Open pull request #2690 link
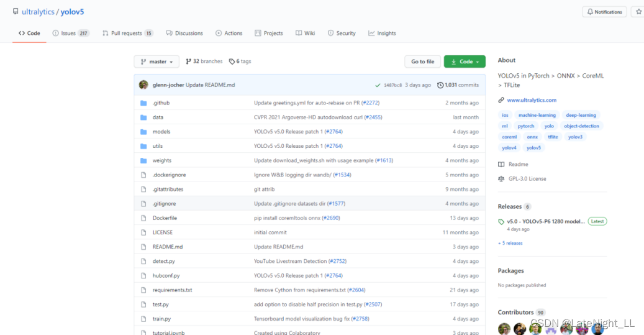Screen dimensions: 644x335 click(331, 218)
